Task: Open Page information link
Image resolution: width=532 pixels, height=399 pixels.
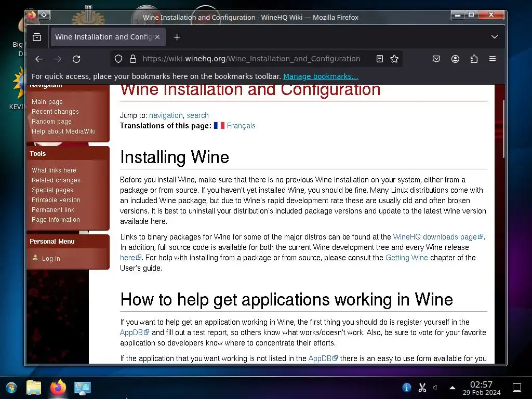Action: pyautogui.click(x=56, y=219)
